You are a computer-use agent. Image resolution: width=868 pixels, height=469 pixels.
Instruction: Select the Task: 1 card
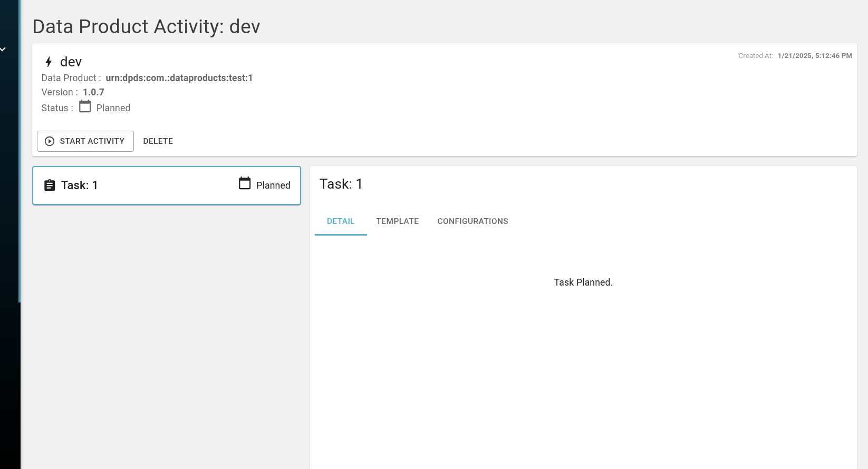coord(167,185)
